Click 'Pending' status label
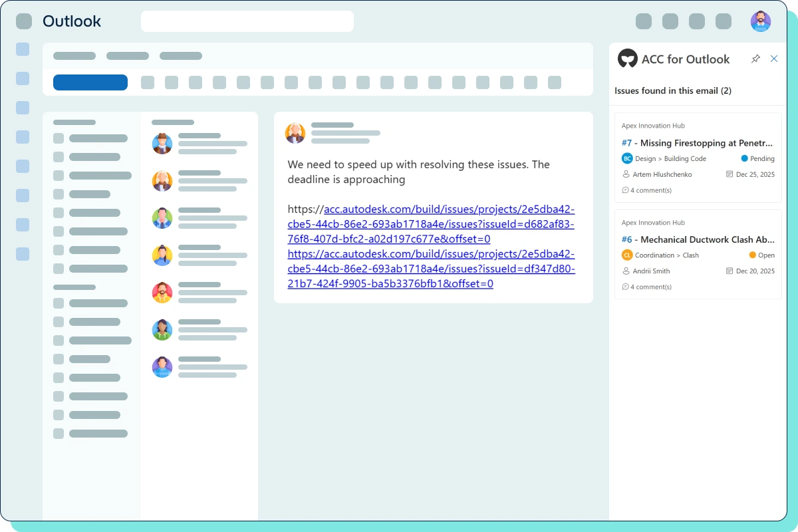798x532 pixels. point(763,159)
